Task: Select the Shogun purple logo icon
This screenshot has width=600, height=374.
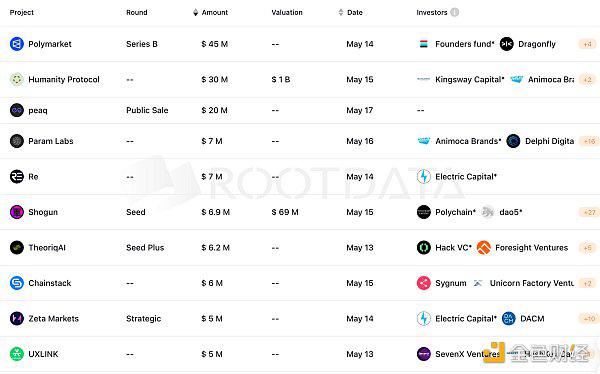Action: click(x=17, y=212)
